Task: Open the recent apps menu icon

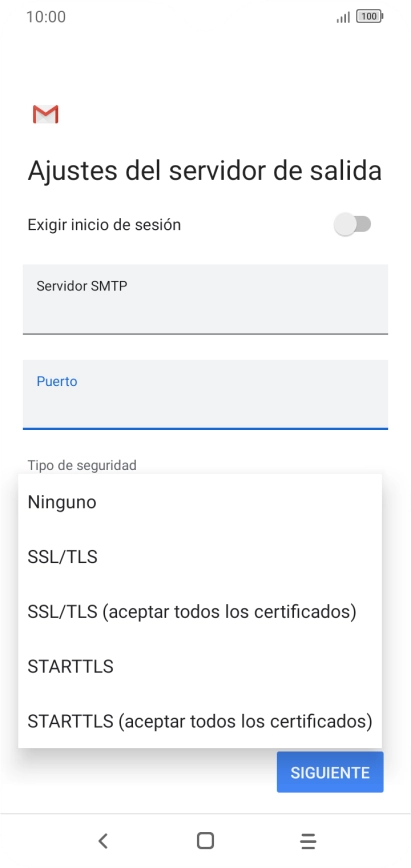Action: point(308,841)
